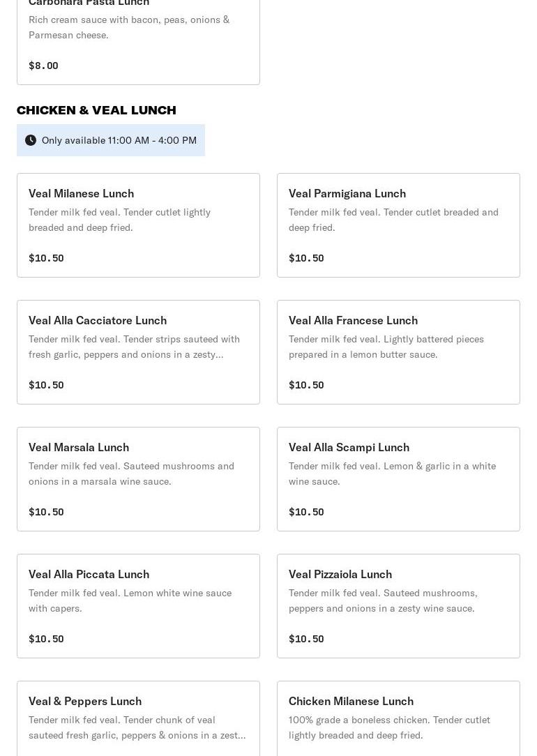The height and width of the screenshot is (756, 537).
Task: Open the Chicken Milanese Lunch item
Action: [x=398, y=718]
